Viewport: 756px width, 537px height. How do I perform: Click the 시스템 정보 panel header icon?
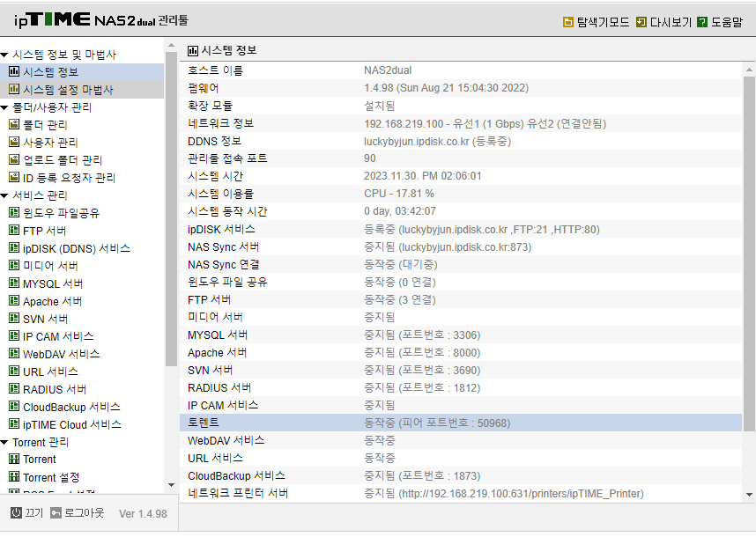point(193,50)
